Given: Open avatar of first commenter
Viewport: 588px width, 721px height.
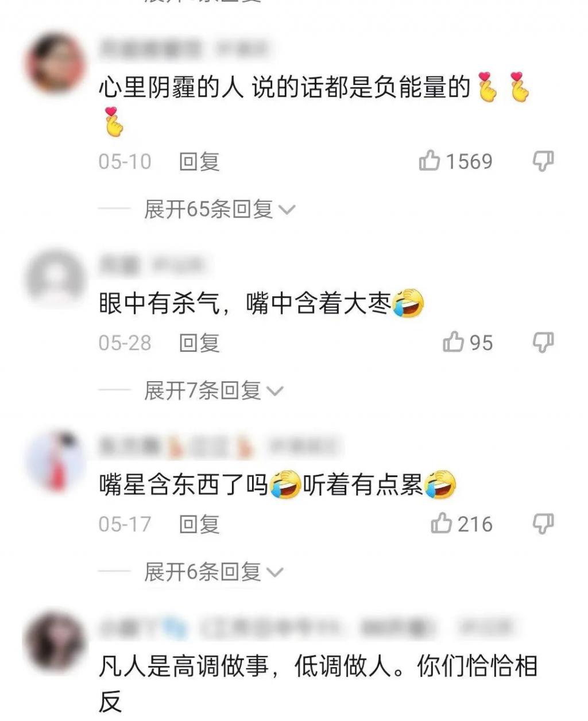Looking at the screenshot, I should coord(55,63).
